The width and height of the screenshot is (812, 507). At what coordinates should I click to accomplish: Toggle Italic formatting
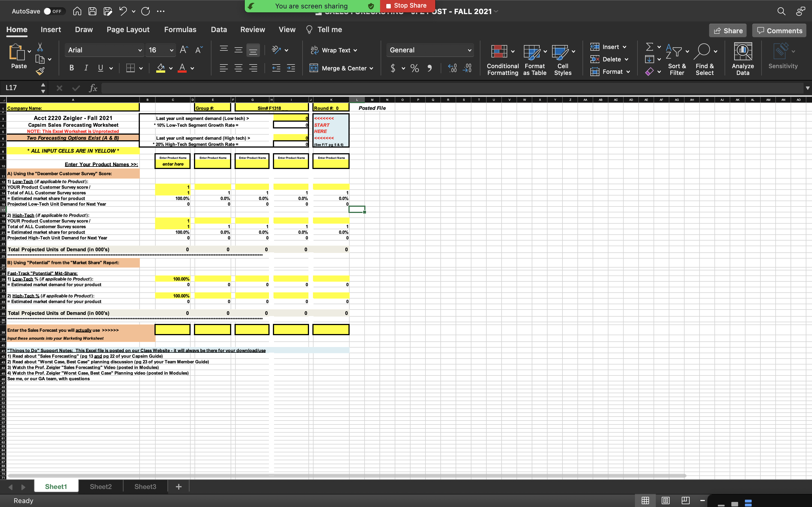(x=86, y=68)
